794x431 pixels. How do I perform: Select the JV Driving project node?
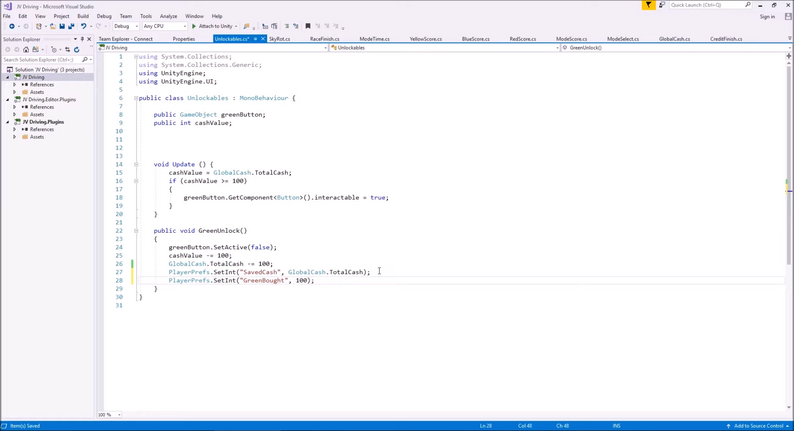pyautogui.click(x=33, y=77)
